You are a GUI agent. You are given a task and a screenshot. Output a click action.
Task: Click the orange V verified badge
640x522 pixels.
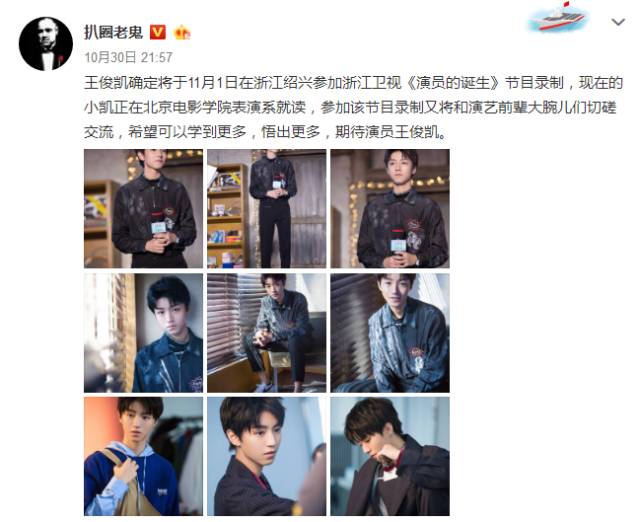(158, 32)
